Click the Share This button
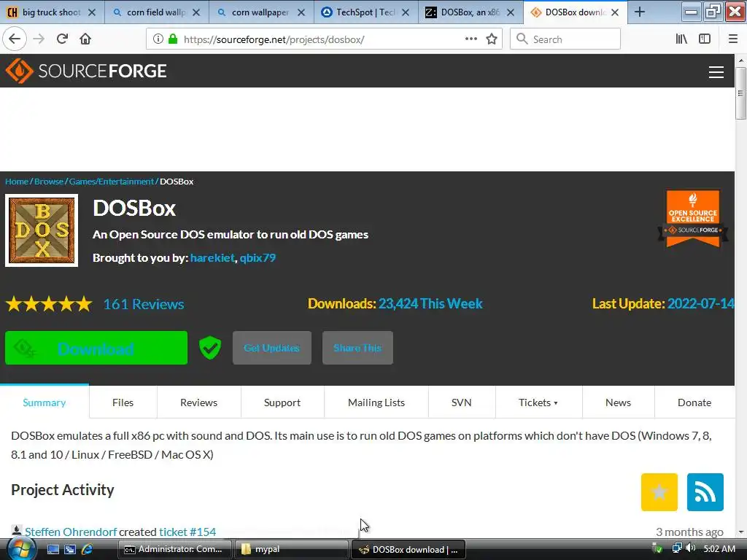 click(357, 348)
